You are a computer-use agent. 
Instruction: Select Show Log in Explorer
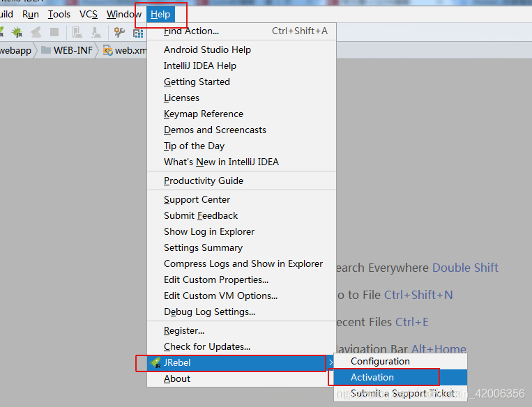point(241,231)
